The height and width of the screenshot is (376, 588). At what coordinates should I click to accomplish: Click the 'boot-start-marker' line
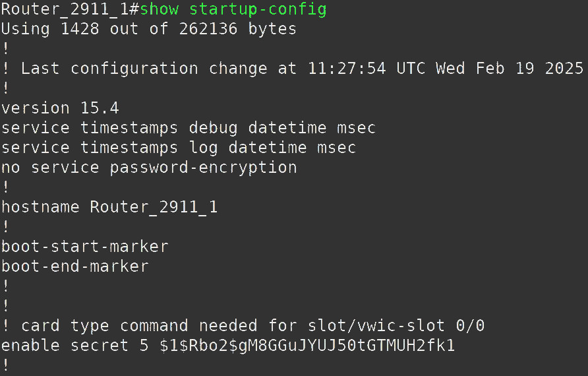pyautogui.click(x=85, y=247)
